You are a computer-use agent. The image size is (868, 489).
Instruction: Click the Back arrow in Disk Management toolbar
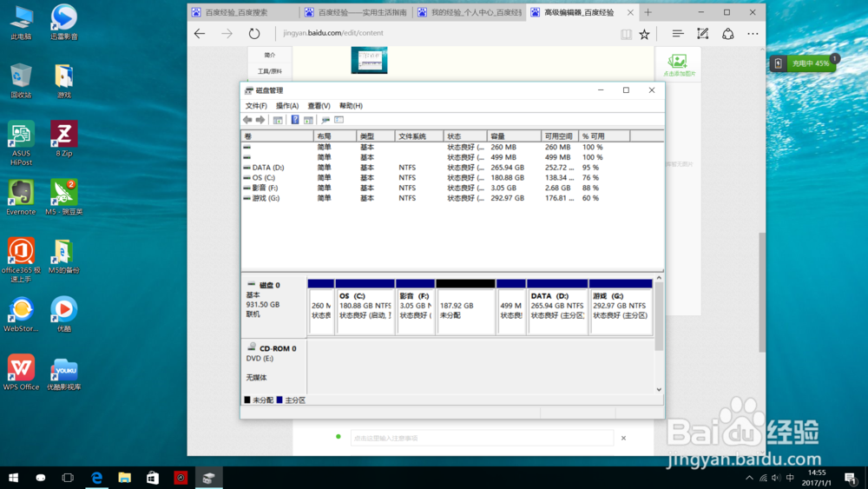(247, 120)
